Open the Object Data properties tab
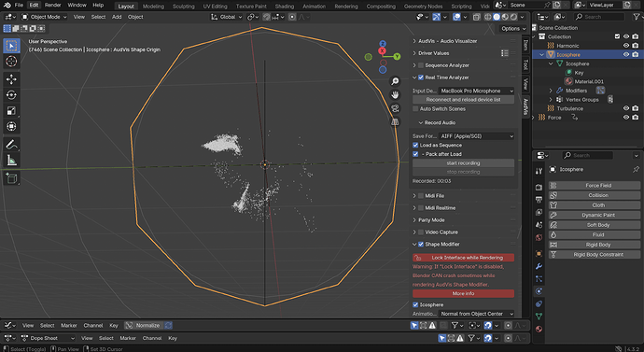The image size is (644, 352). (539, 317)
